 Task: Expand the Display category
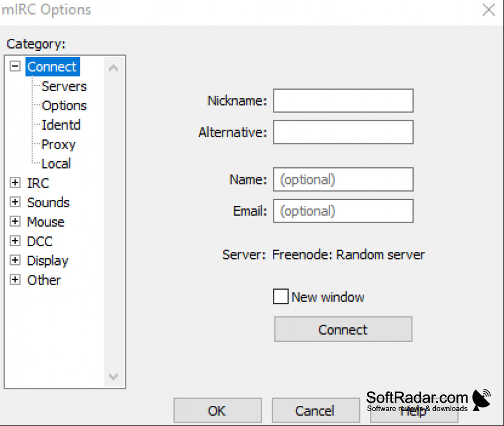point(15,260)
